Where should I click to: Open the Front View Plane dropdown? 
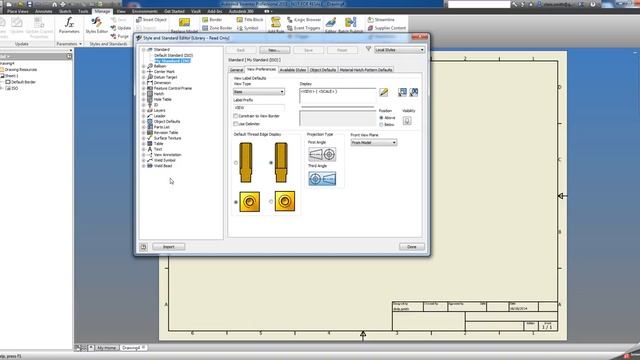[x=374, y=142]
